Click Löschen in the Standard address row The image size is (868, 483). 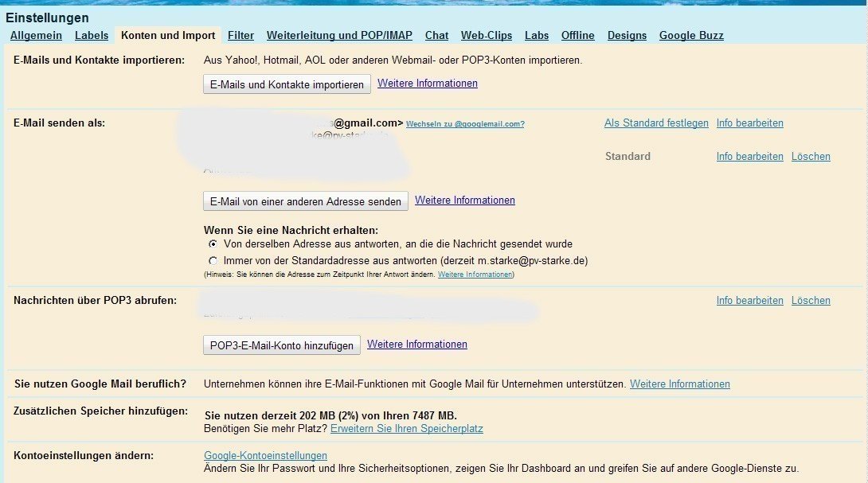(x=811, y=157)
